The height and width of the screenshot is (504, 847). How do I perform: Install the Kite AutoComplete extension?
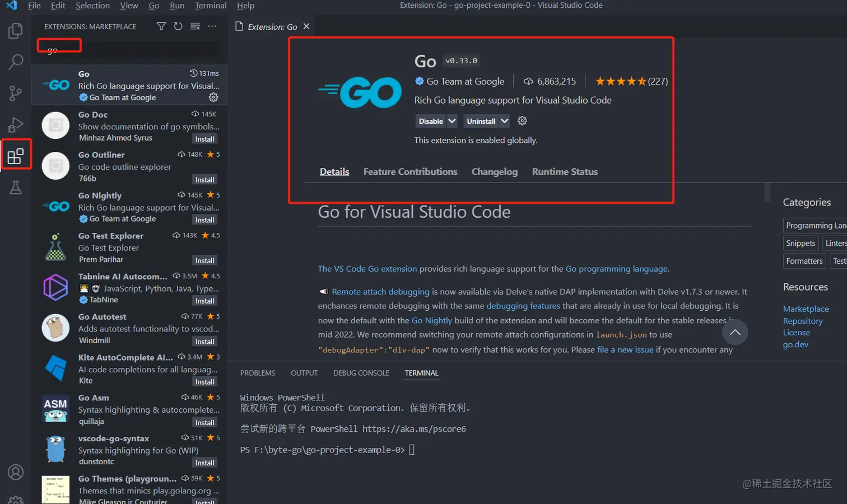point(204,382)
